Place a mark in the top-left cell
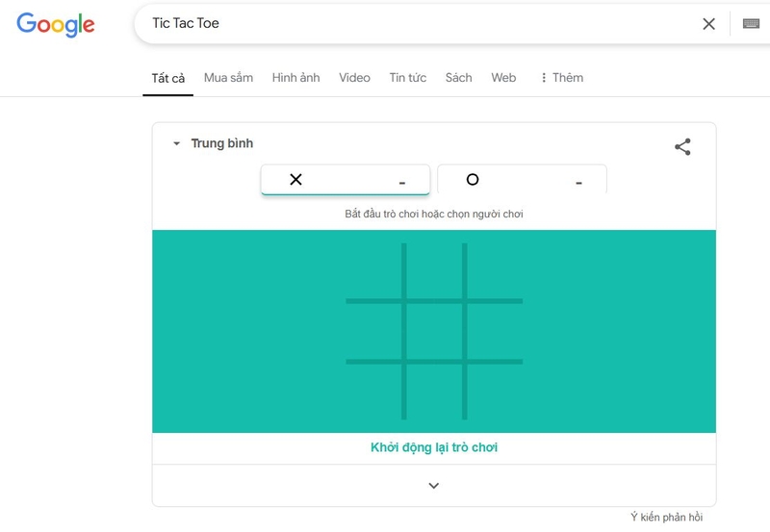Viewport: 770px width, 532px height. pyautogui.click(x=373, y=270)
